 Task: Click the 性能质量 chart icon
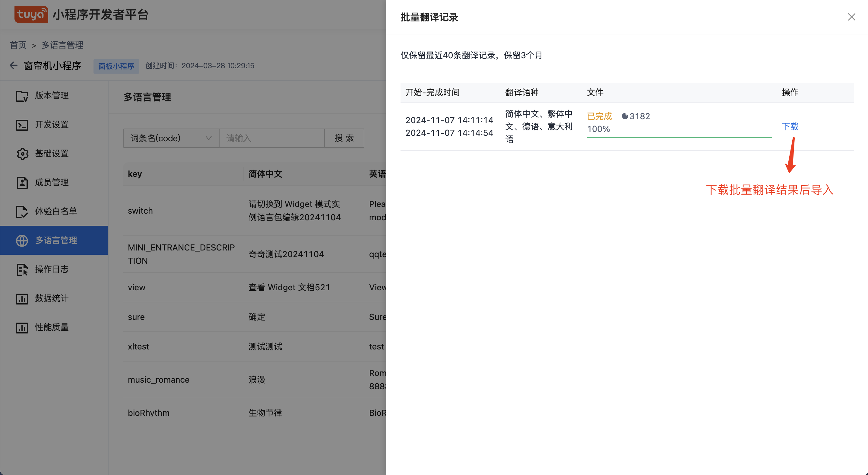pyautogui.click(x=22, y=327)
